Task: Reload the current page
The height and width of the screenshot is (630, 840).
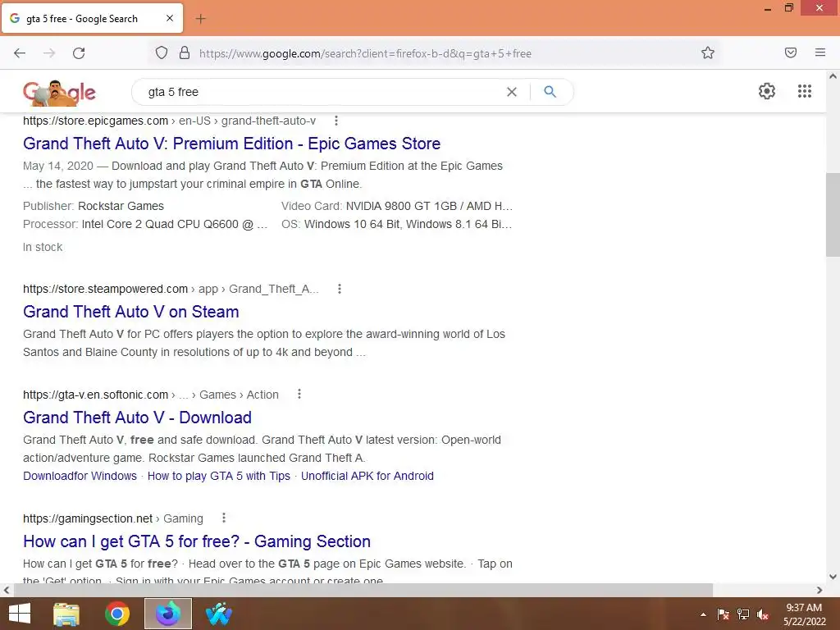Action: 79,53
